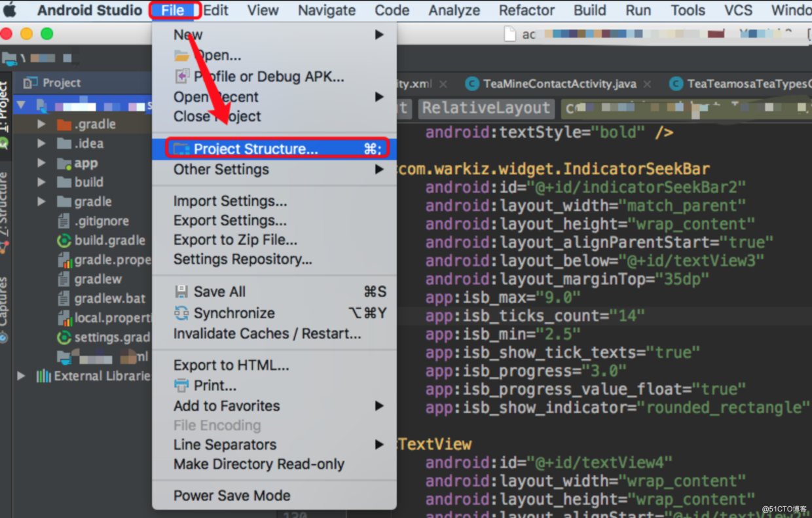Screen dimensions: 812x518
Task: Toggle Power Save Mode
Action: click(x=274, y=496)
